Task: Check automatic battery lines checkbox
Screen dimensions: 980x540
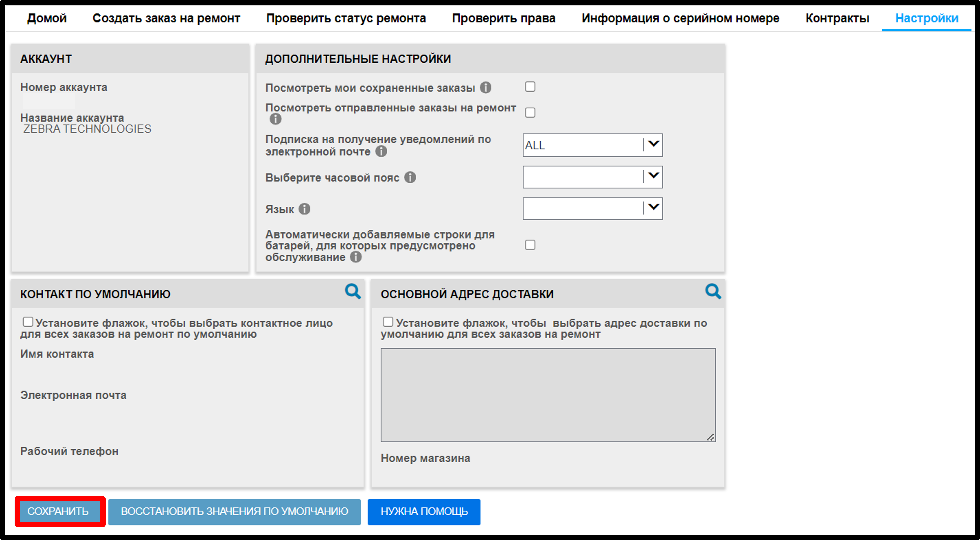Action: click(x=530, y=245)
